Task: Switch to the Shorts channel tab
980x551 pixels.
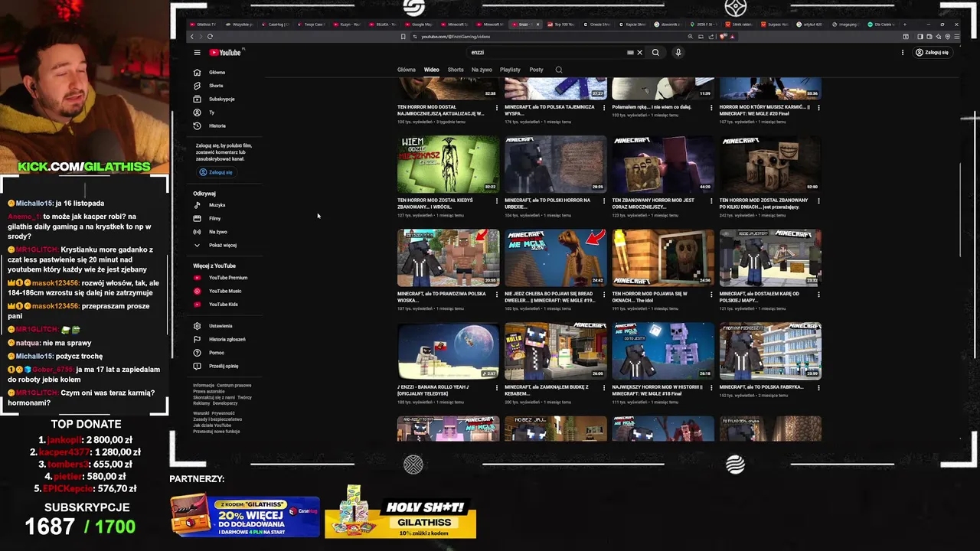Action: tap(456, 70)
